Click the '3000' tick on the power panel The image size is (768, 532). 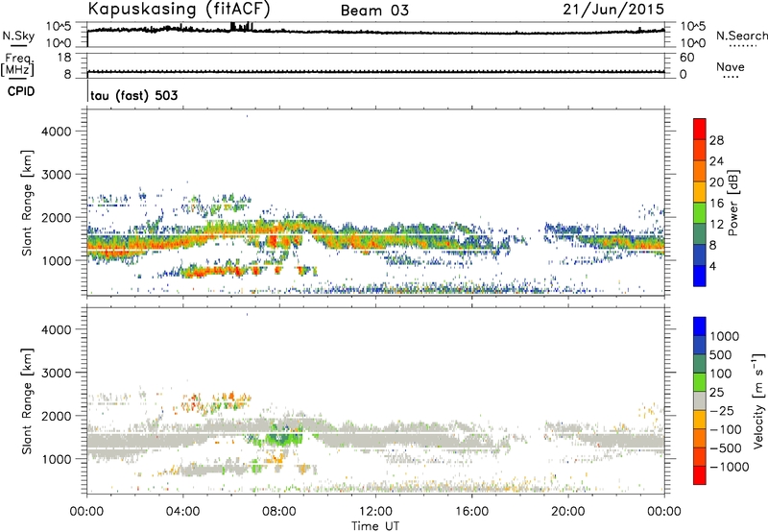56,175
